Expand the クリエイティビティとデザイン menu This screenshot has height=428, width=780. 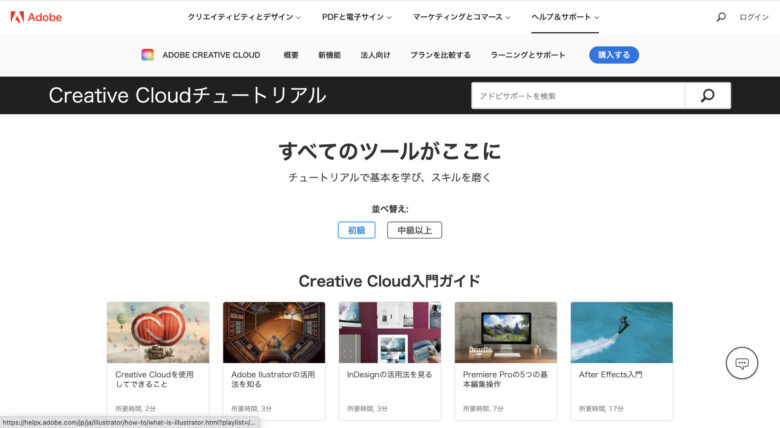[x=244, y=17]
